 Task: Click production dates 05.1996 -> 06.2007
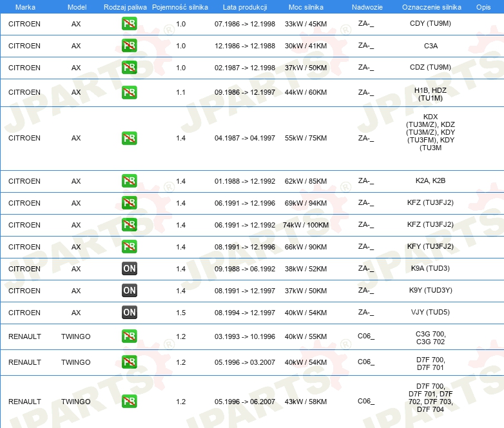click(x=245, y=402)
